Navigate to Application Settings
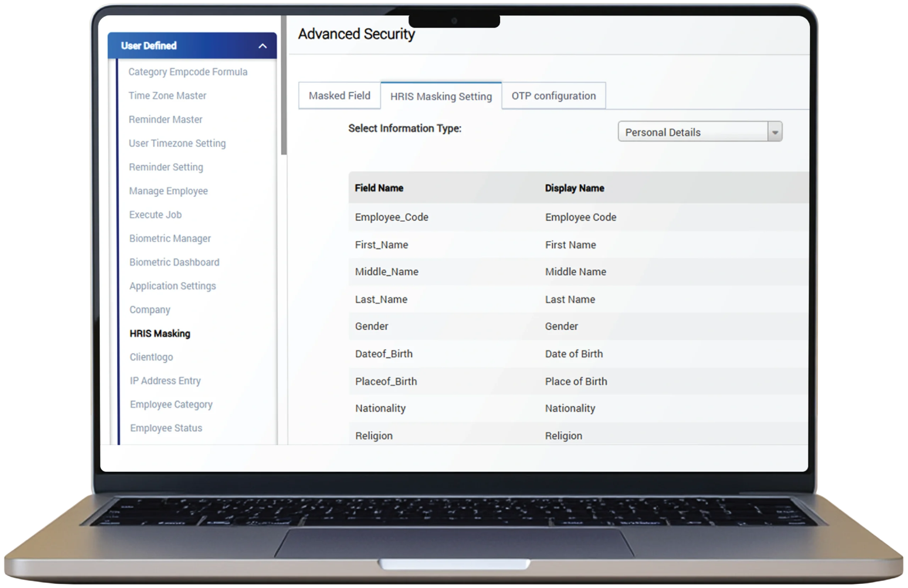Viewport: 908px width, 588px height. pyautogui.click(x=172, y=286)
